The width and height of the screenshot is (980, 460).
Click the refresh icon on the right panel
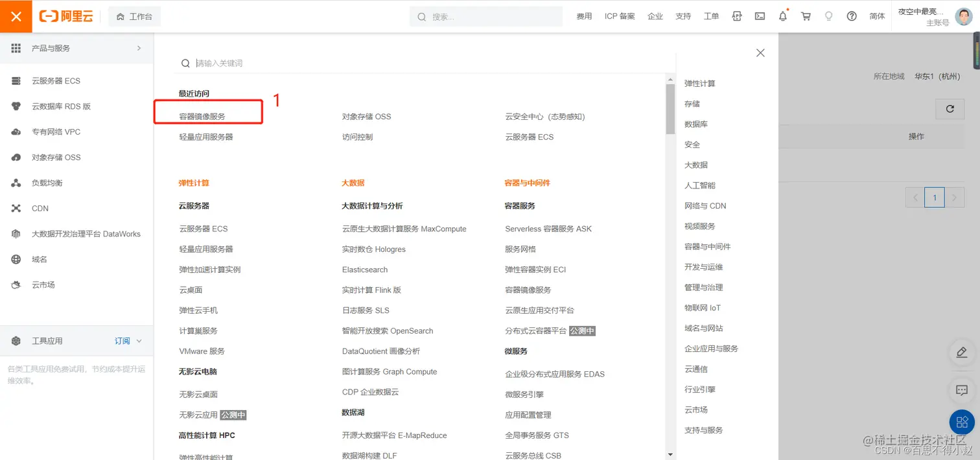950,109
